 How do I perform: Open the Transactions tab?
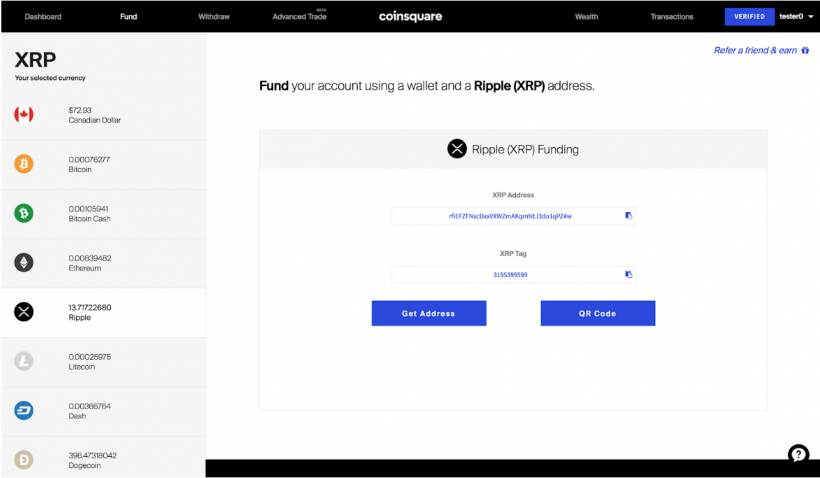(672, 17)
